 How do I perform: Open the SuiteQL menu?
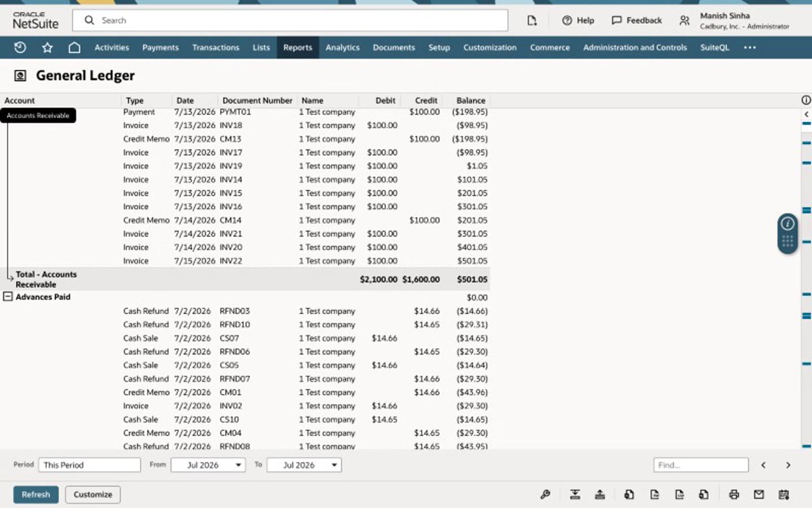(714, 47)
